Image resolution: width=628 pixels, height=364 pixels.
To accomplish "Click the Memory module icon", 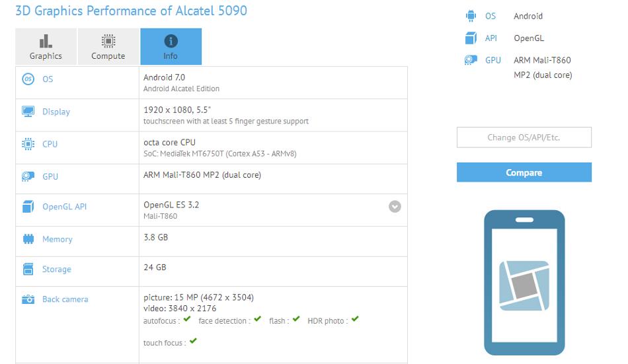I will click(28, 239).
